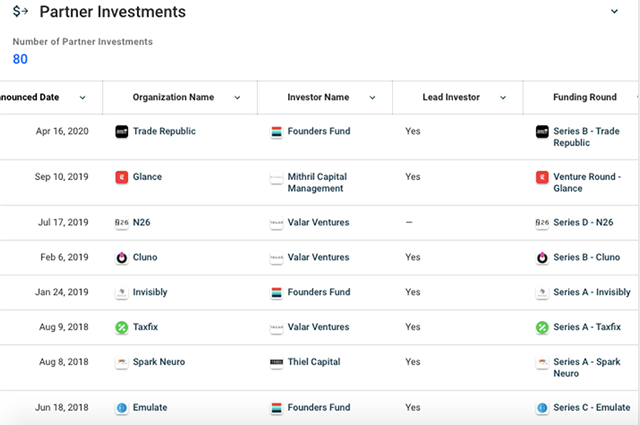Click the Funding Round column header
640x425 pixels.
point(584,97)
